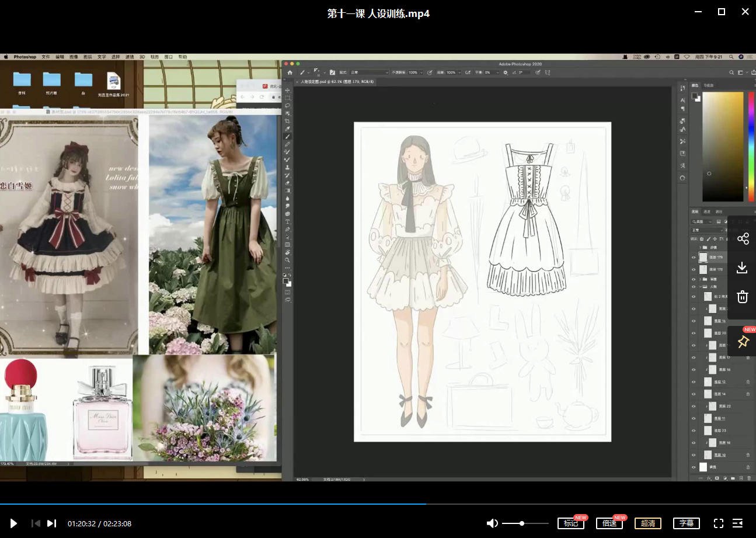
Task: Open the 倍速 playback speed option
Action: 610,523
